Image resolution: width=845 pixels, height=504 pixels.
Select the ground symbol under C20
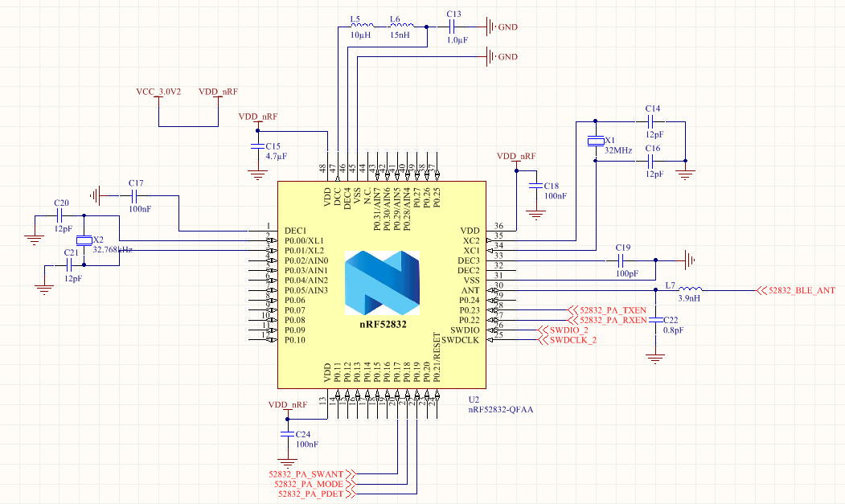coord(34,239)
